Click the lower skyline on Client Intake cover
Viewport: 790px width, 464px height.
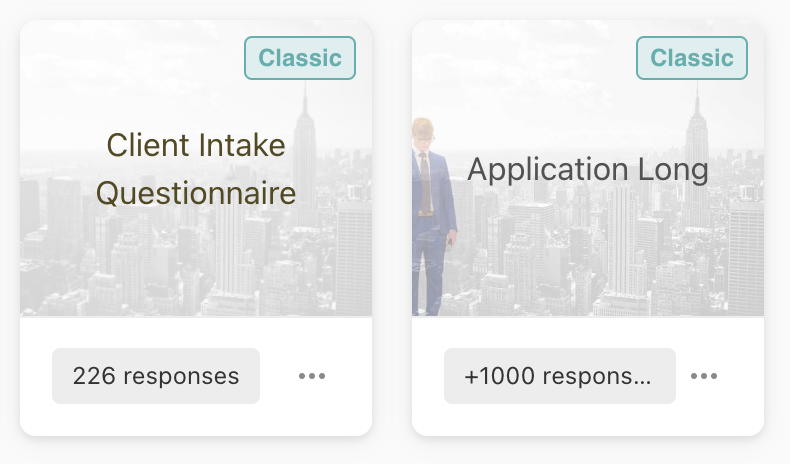150,285
